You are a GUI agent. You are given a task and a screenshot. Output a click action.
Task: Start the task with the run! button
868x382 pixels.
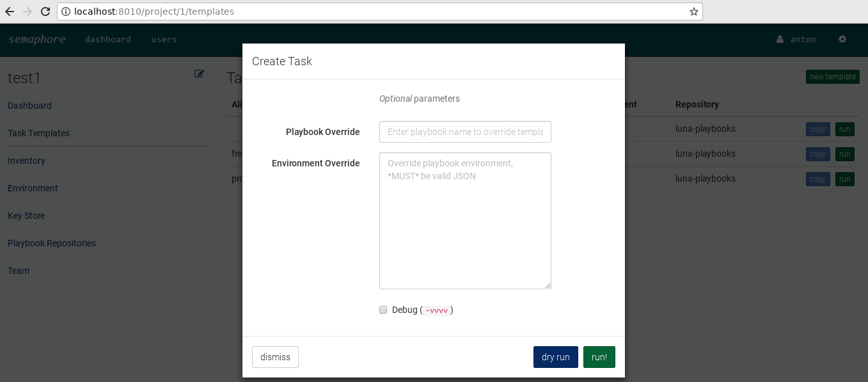(x=599, y=357)
